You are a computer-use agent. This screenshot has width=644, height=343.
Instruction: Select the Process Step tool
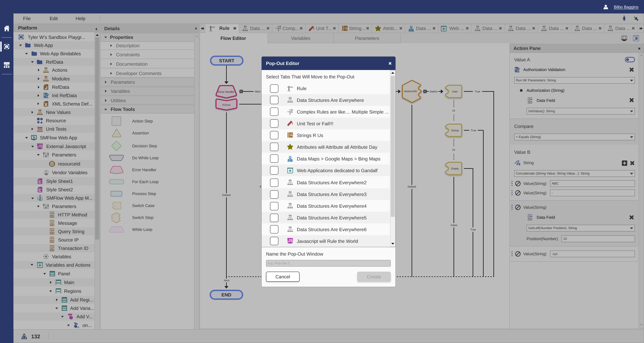coord(116,194)
